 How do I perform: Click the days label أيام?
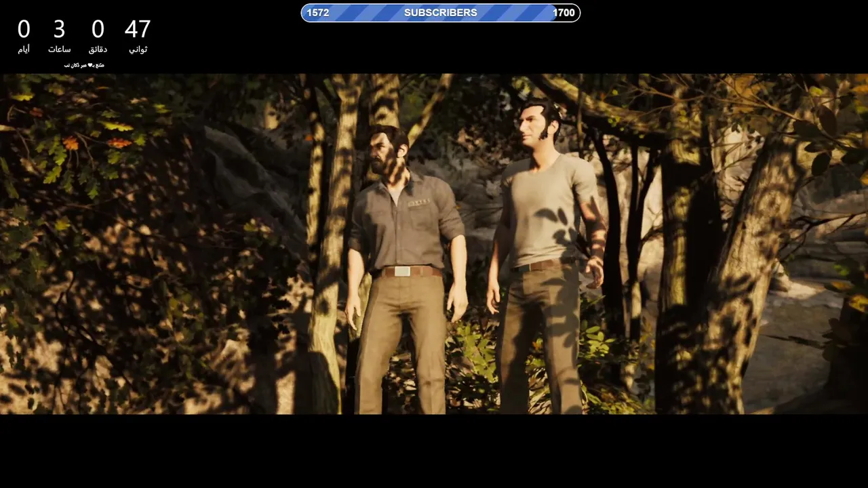(x=24, y=49)
